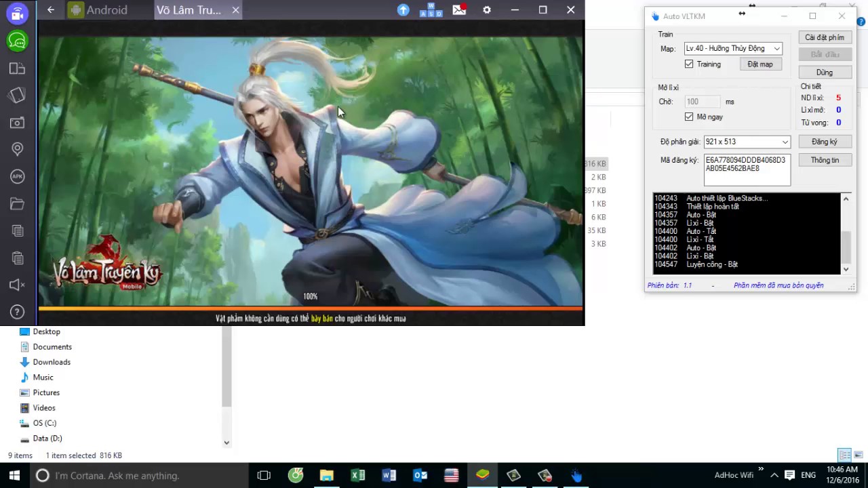Click the Thông tin button

[825, 160]
